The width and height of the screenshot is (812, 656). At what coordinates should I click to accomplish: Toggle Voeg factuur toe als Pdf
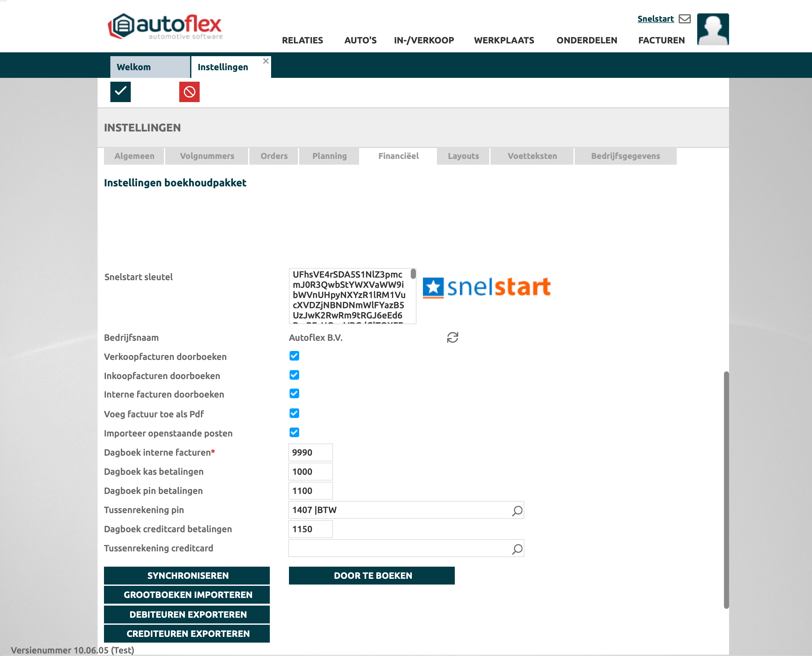[x=294, y=414]
